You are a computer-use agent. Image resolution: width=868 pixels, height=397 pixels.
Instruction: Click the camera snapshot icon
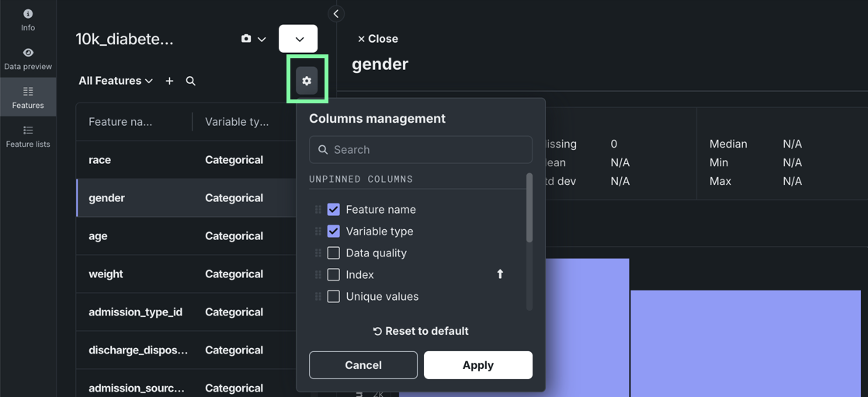click(x=246, y=39)
